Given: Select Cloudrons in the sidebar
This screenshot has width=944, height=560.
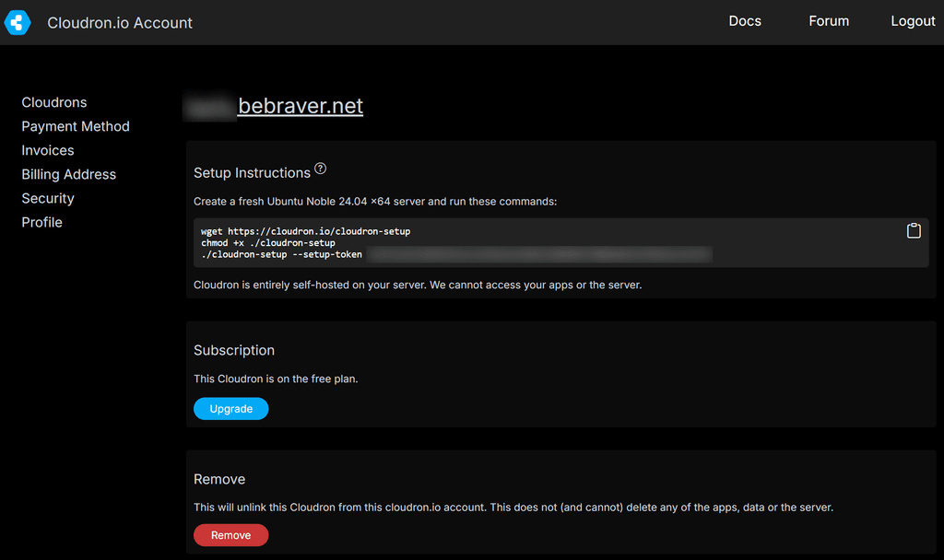Looking at the screenshot, I should pyautogui.click(x=54, y=102).
